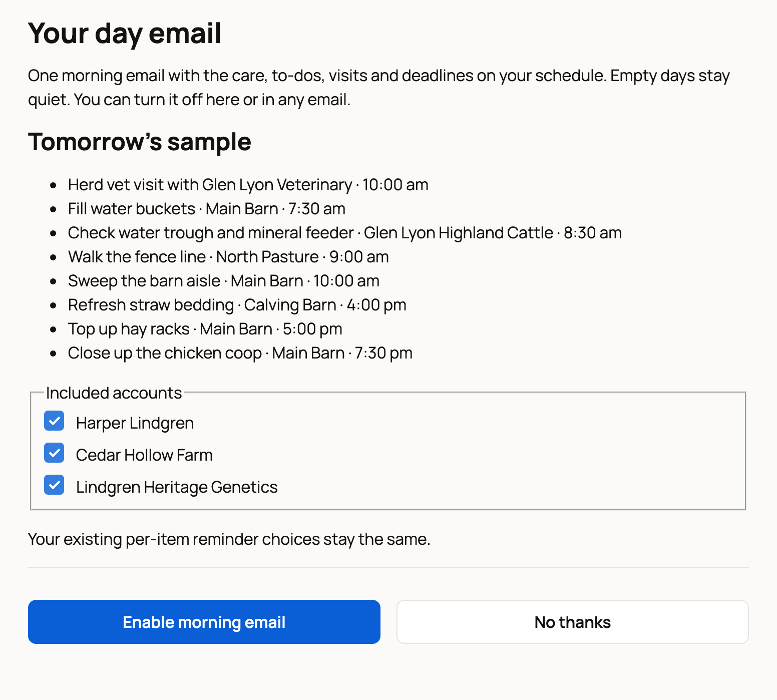Click Check water trough and mineral feeder item
777x700 pixels.
point(345,233)
